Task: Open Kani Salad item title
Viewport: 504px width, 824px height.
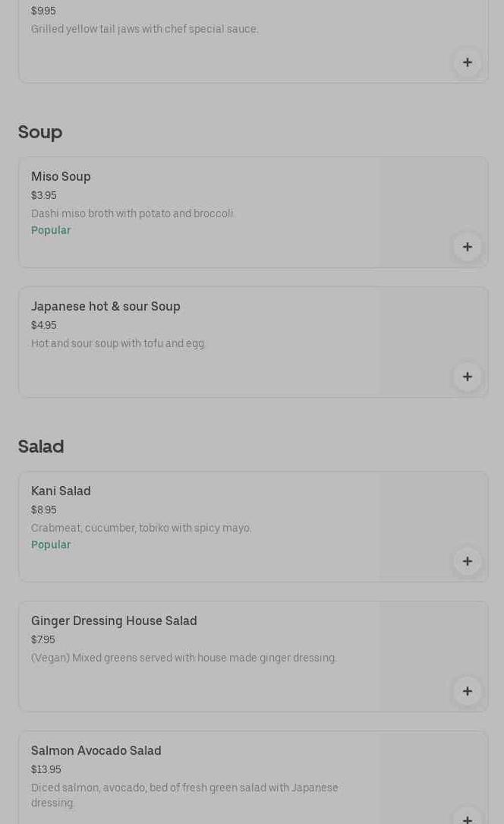Action: click(61, 491)
